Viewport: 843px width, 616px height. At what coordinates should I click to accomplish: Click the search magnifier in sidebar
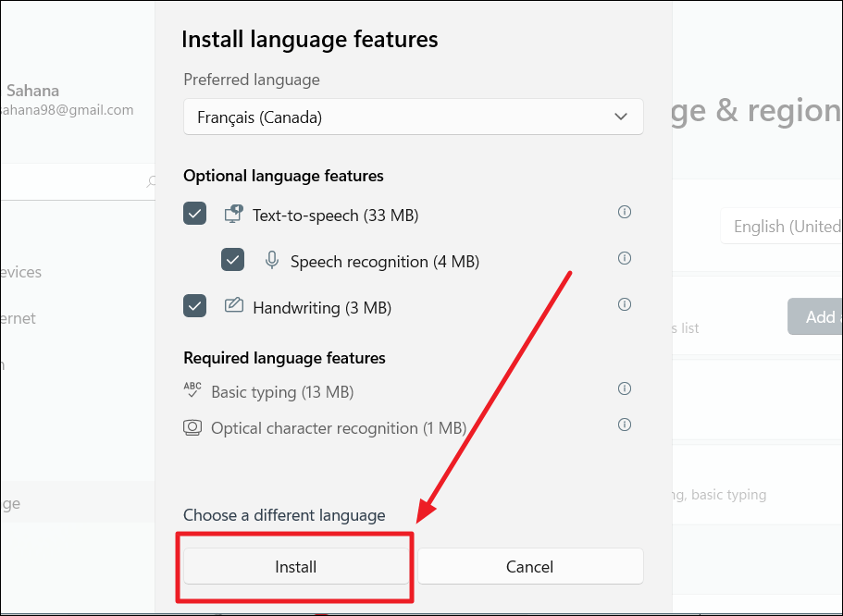point(152,181)
